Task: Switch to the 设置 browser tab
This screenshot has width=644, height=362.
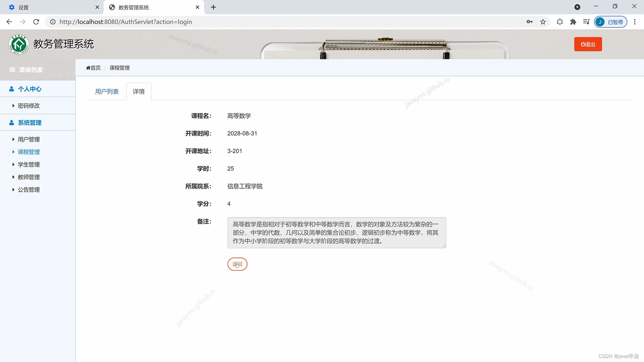Action: click(23, 7)
